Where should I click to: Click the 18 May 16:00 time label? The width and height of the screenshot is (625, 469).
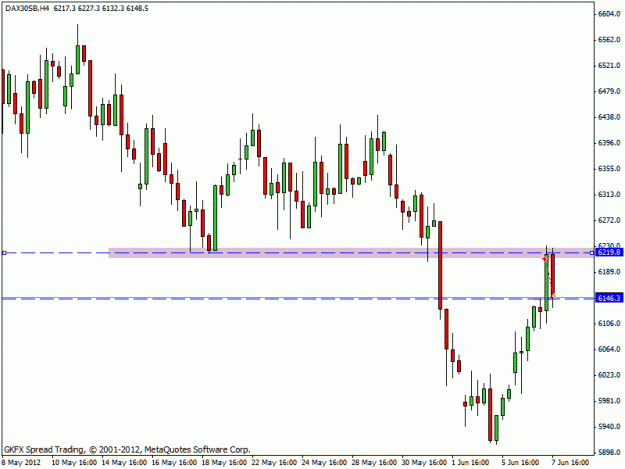[224, 462]
